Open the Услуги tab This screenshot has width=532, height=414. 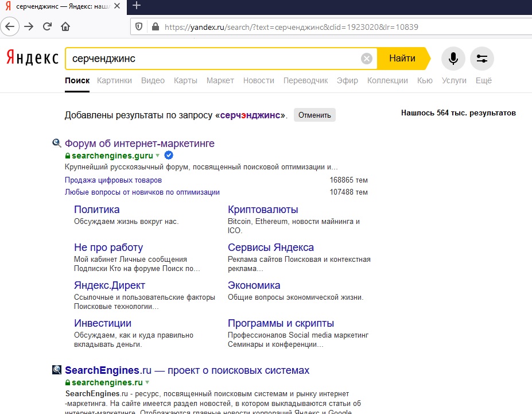[454, 80]
